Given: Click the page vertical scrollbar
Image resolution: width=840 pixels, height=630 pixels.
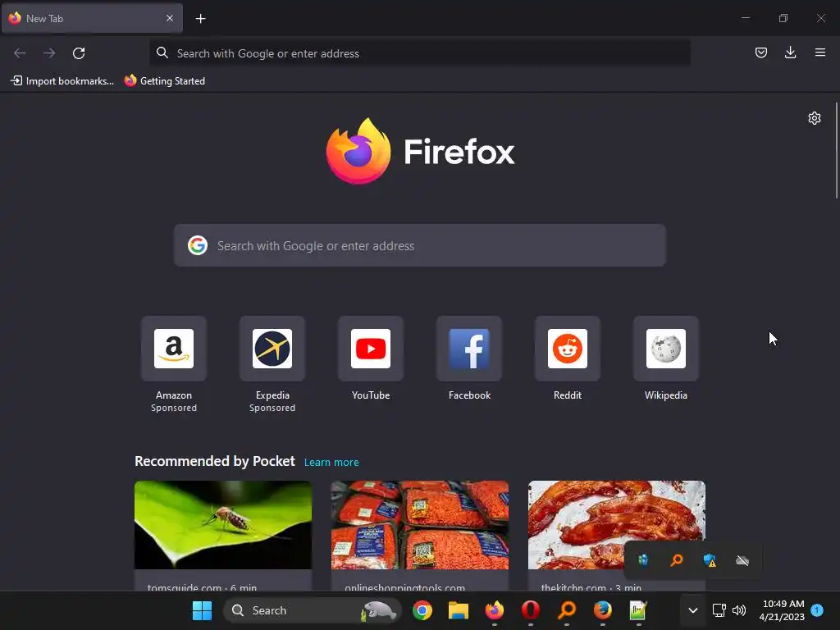Looking at the screenshot, I should pyautogui.click(x=836, y=151).
